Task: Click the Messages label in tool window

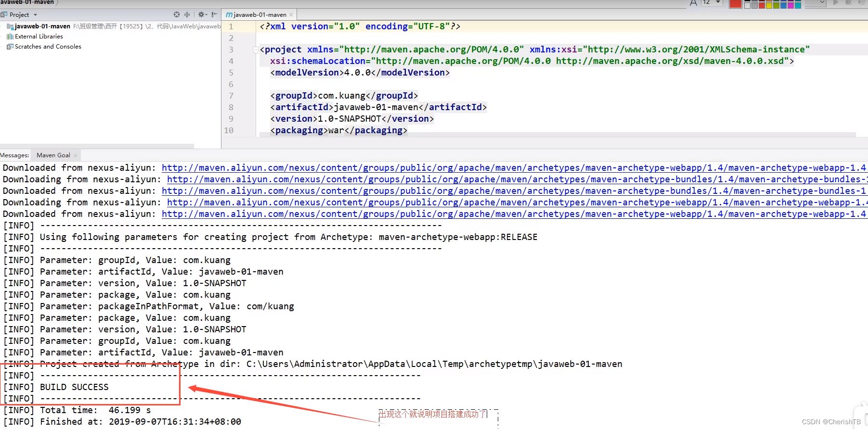Action: point(14,155)
